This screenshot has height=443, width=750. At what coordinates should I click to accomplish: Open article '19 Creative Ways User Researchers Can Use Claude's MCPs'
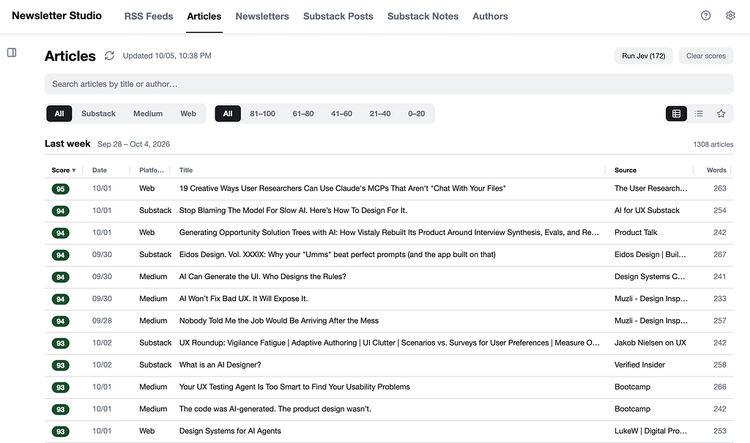tap(342, 188)
